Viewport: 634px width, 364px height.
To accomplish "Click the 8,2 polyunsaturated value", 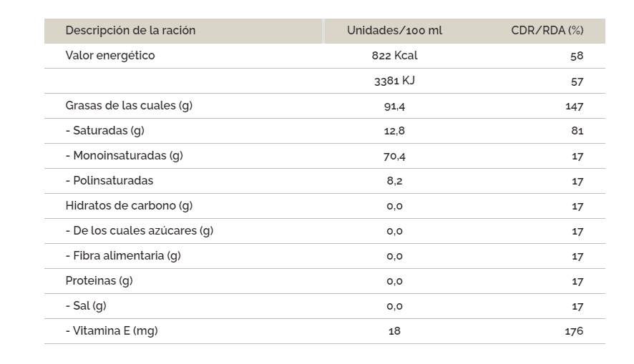I will tap(394, 181).
